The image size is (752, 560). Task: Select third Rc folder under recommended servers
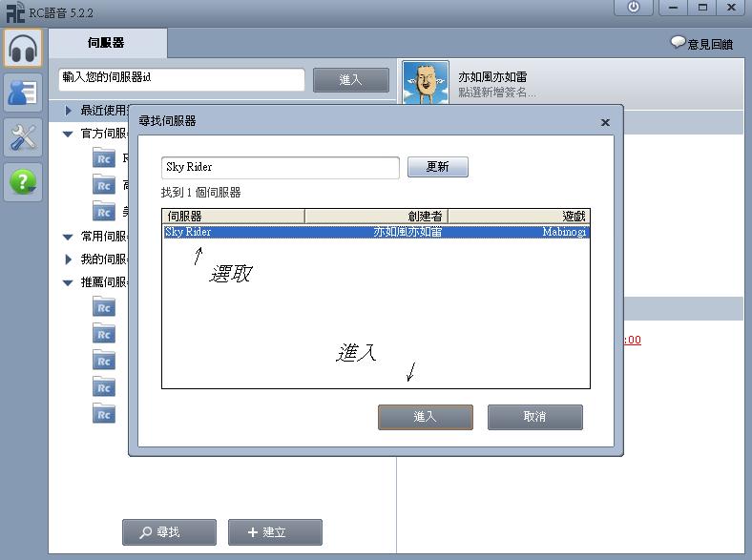click(x=104, y=361)
